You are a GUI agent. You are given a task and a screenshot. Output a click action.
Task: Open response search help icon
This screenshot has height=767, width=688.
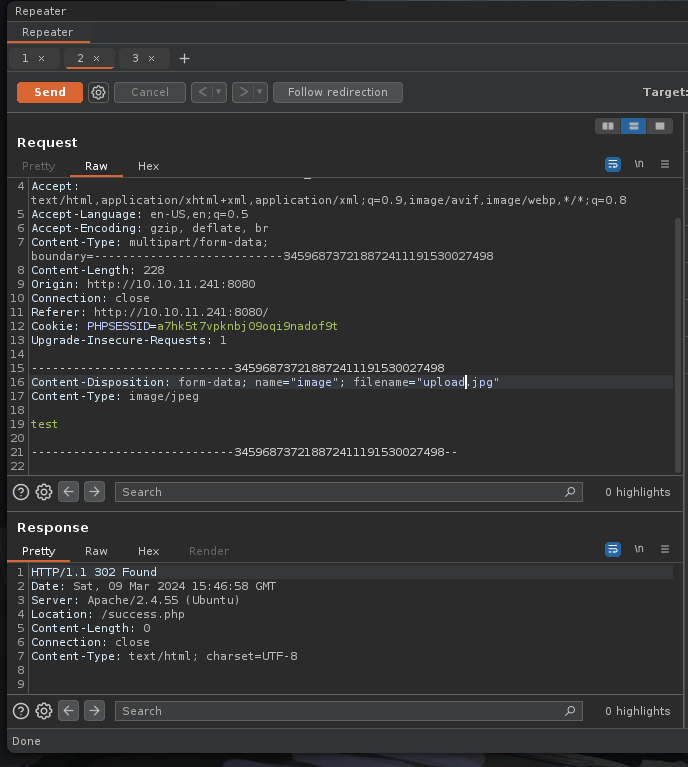(20, 711)
